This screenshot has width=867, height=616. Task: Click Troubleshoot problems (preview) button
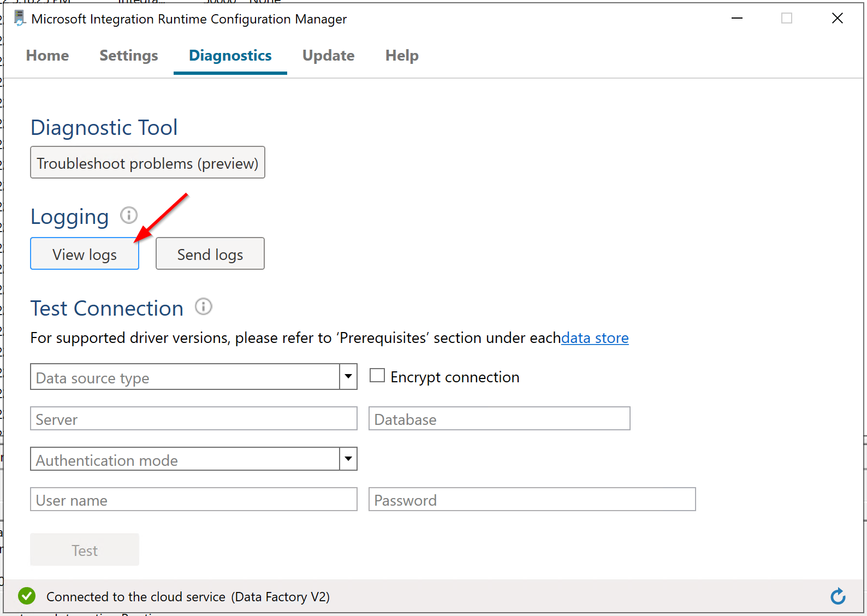(147, 163)
